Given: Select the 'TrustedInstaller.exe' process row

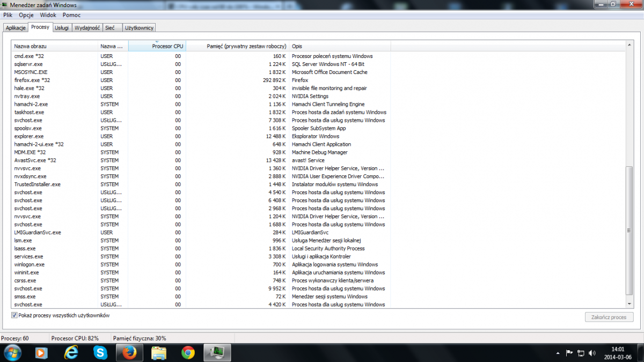Looking at the screenshot, I should (201, 184).
